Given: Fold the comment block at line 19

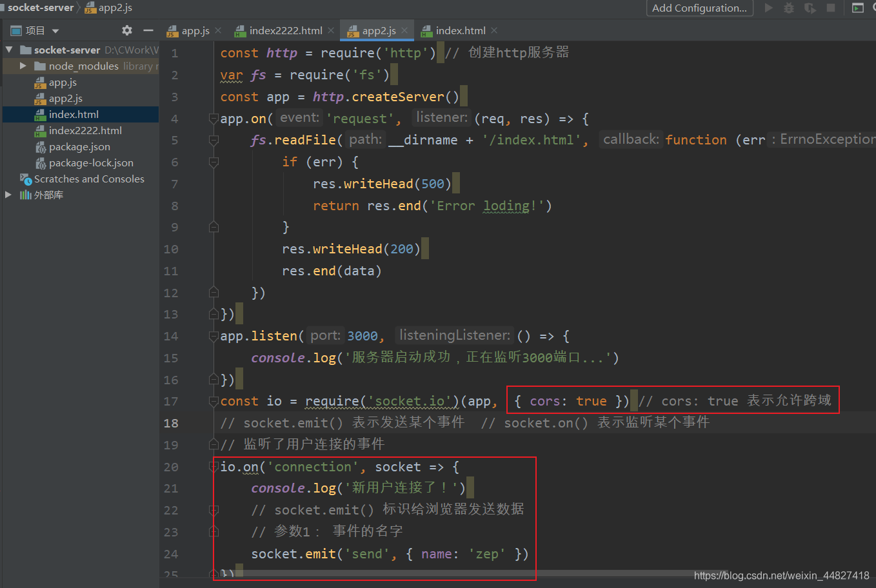Looking at the screenshot, I should (x=214, y=444).
